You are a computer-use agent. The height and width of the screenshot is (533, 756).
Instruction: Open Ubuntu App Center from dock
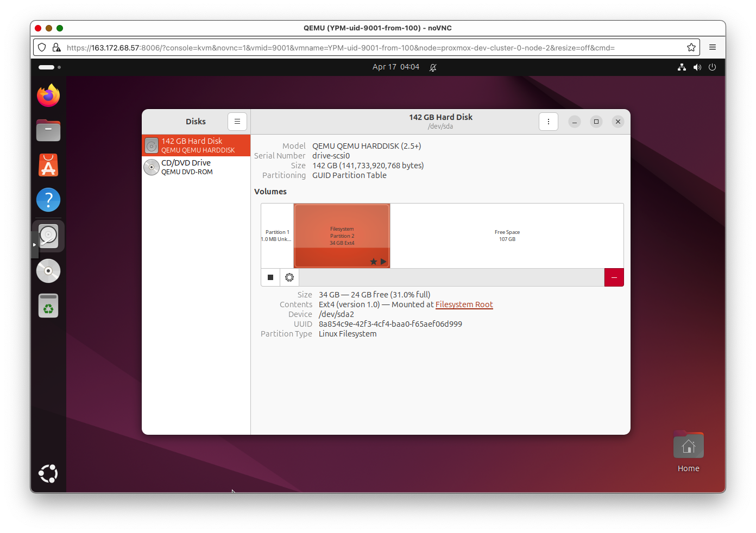(48, 166)
